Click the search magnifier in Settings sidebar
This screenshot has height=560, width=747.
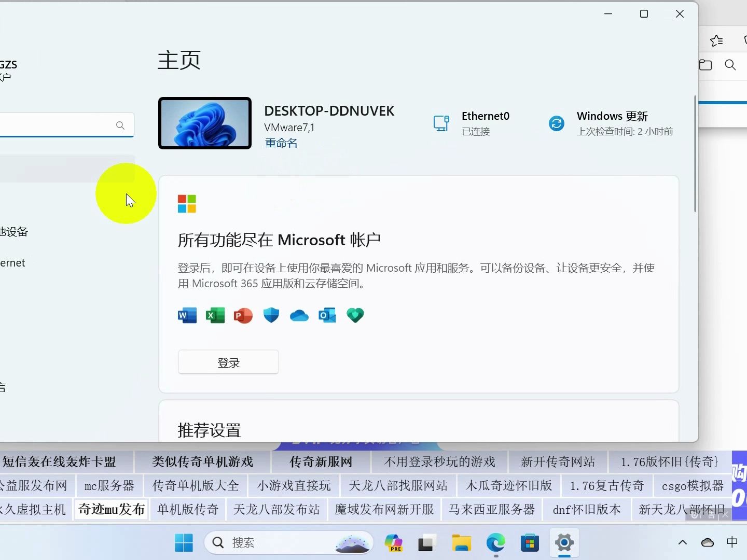(120, 125)
